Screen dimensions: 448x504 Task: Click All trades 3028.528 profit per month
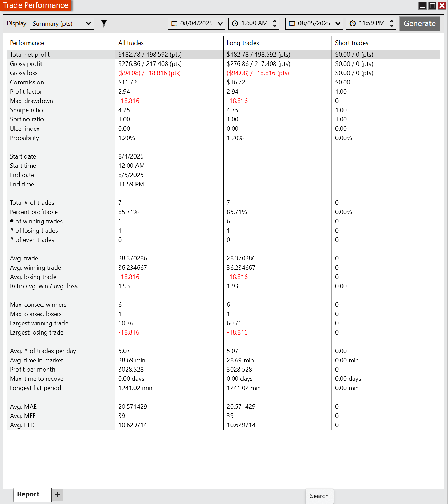pos(131,370)
